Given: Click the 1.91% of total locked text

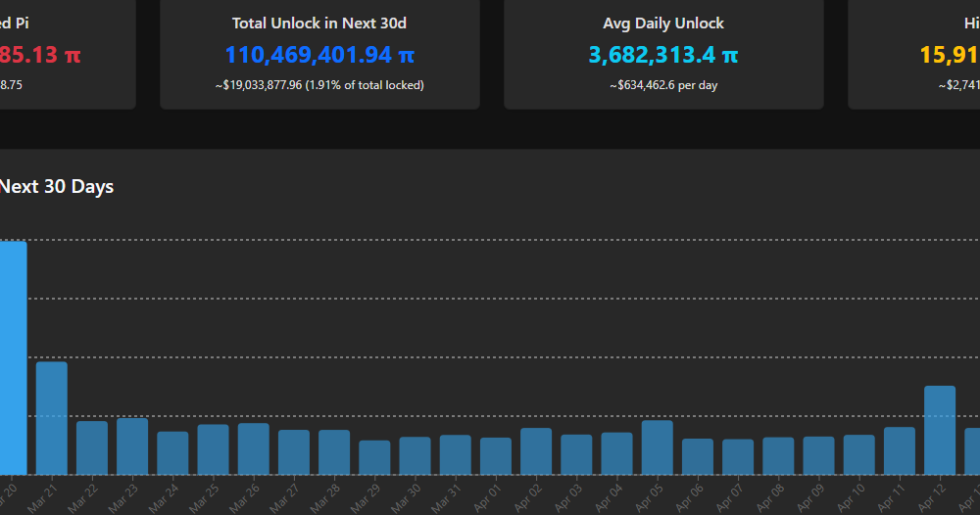Looking at the screenshot, I should click(365, 85).
